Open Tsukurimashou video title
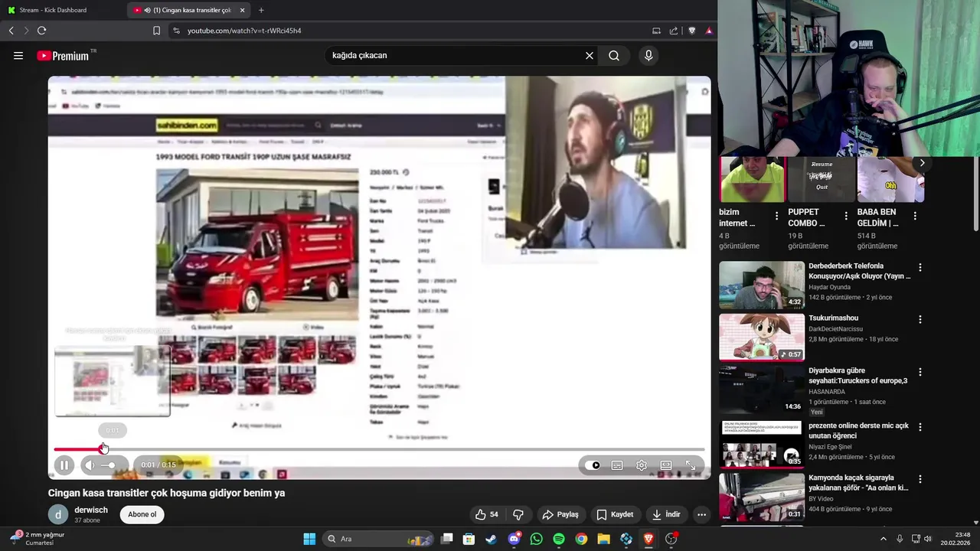980x551 pixels. tap(833, 318)
